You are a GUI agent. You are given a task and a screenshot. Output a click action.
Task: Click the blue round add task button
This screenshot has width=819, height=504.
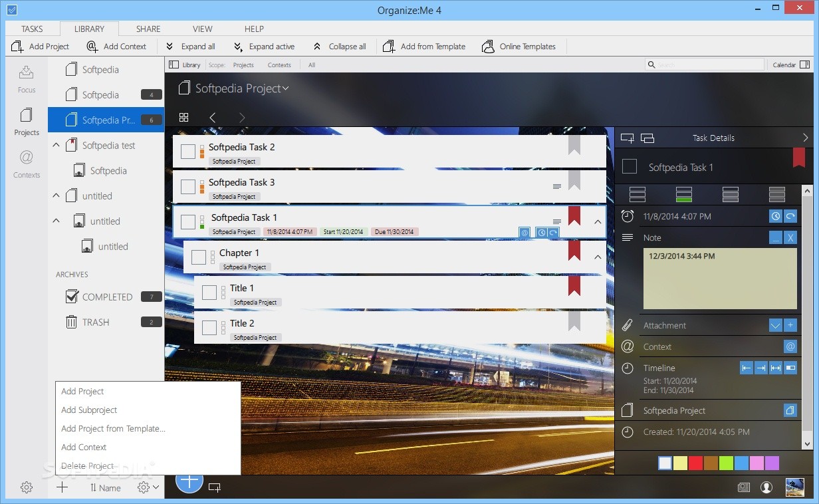[189, 481]
